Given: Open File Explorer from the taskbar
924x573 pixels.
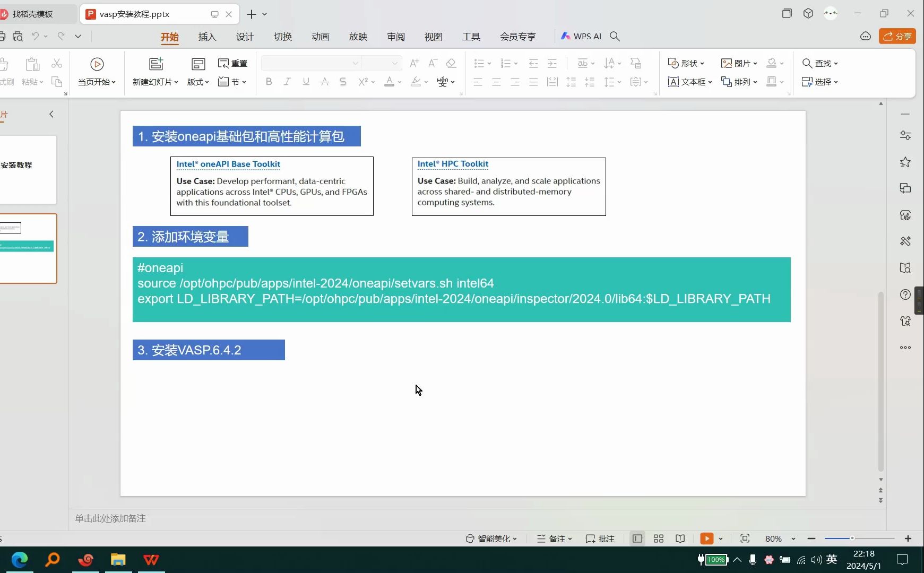Looking at the screenshot, I should tap(118, 560).
